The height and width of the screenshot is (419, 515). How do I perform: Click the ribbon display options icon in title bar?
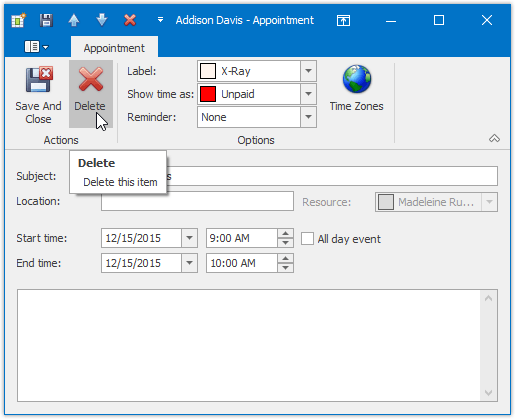pyautogui.click(x=343, y=20)
